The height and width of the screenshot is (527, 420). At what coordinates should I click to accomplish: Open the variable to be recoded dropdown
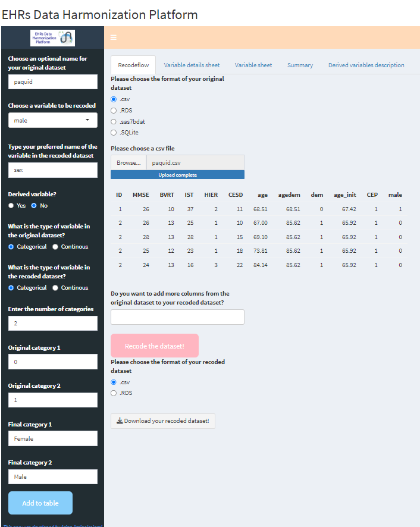[53, 120]
